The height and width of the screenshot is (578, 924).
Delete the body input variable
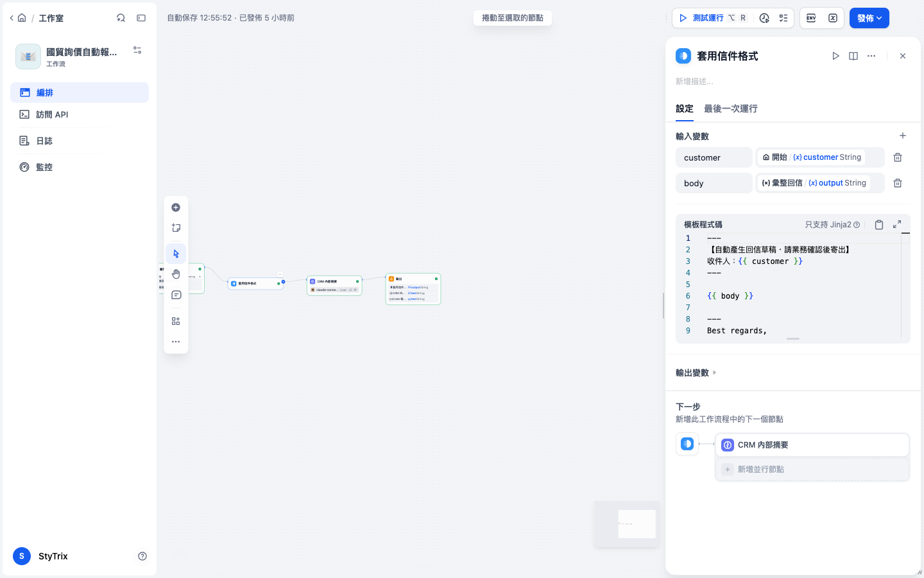pos(898,183)
